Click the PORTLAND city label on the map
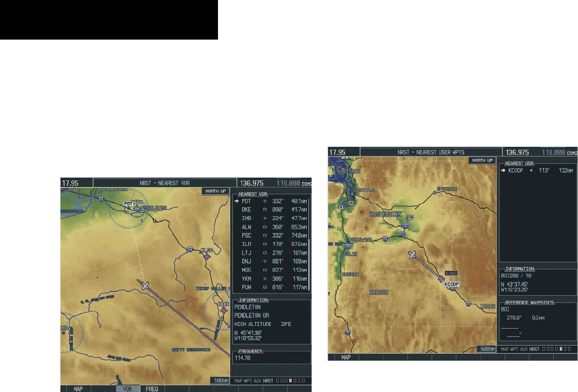The height and width of the screenshot is (392, 578). pyautogui.click(x=360, y=240)
